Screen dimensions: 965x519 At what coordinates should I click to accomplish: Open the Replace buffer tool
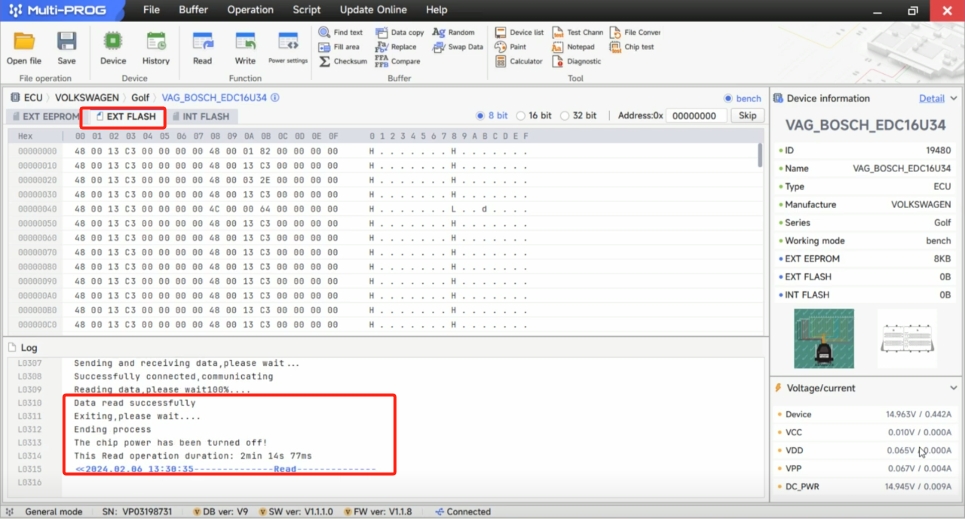tap(396, 47)
